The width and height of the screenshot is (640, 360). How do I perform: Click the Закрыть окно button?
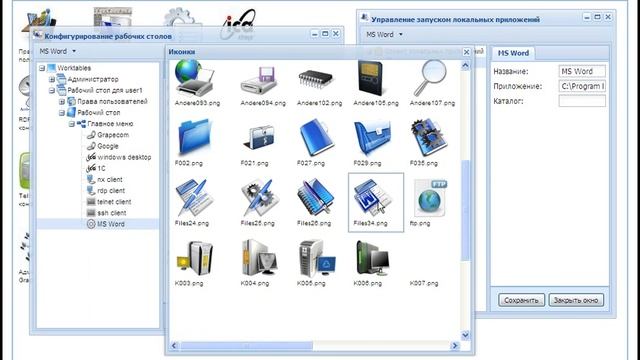[576, 300]
